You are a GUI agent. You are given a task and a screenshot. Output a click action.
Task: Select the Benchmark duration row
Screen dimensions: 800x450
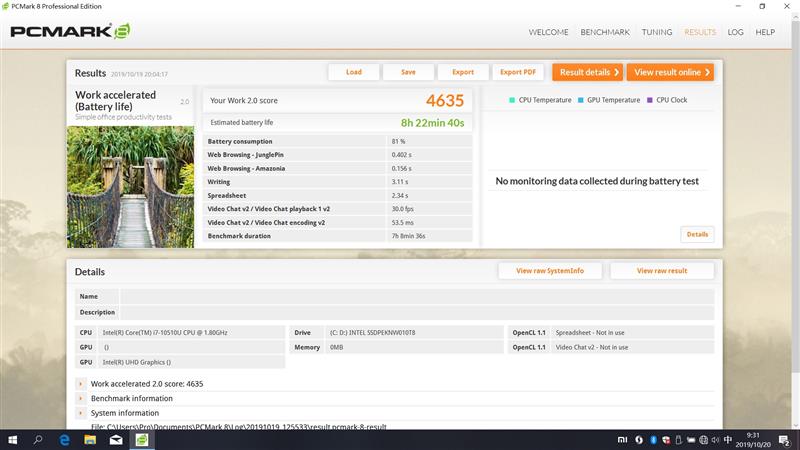click(338, 236)
